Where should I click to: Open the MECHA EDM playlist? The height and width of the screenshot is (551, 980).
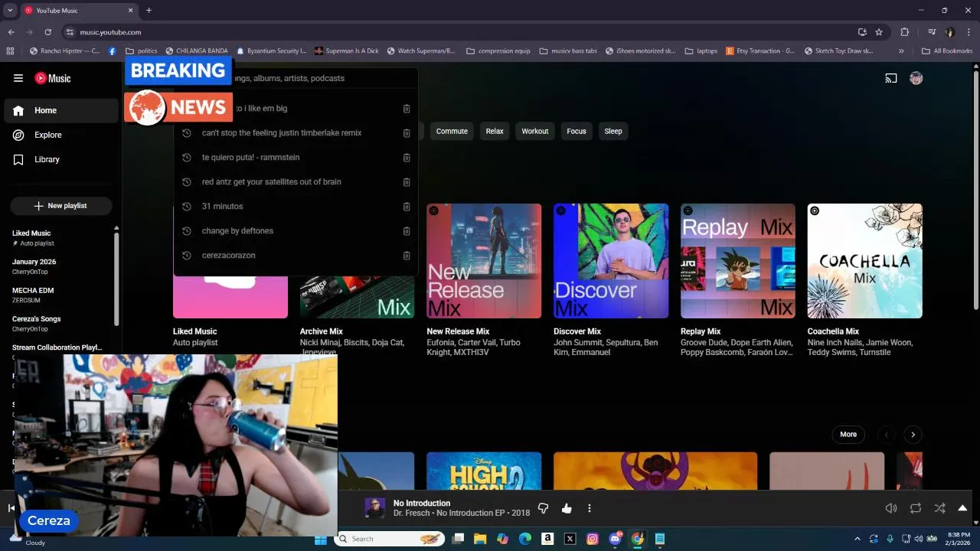58,295
